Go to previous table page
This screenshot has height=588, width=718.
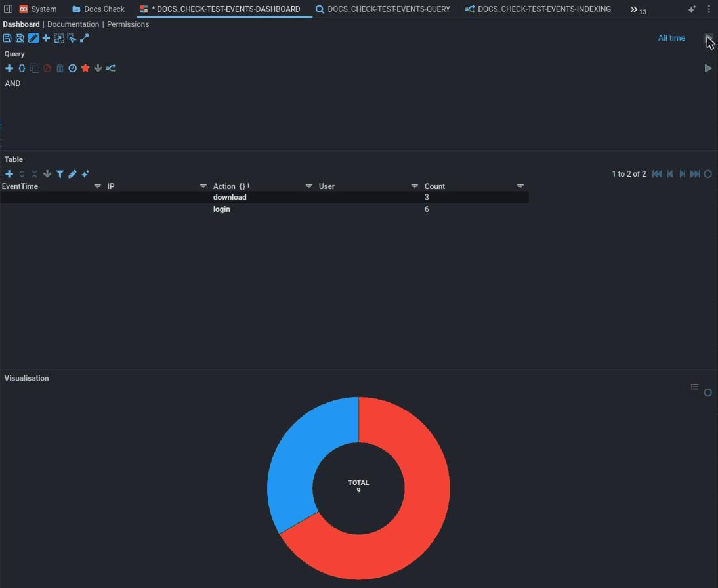coord(670,174)
